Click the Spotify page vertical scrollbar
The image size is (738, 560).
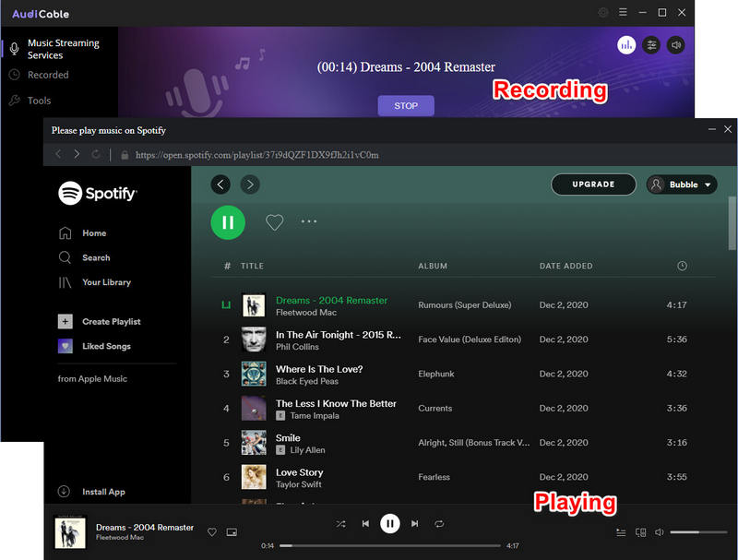click(x=732, y=223)
